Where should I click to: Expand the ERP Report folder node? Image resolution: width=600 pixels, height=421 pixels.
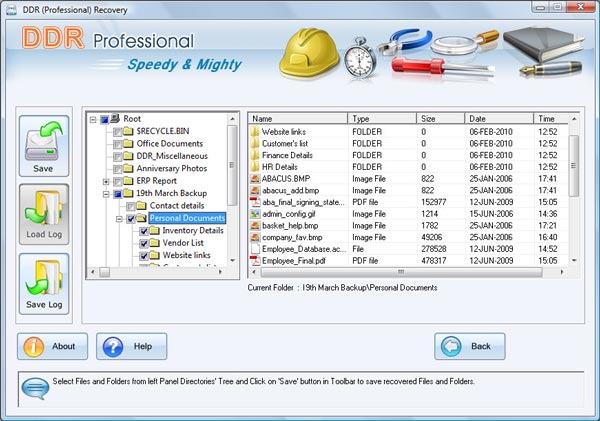(x=106, y=181)
